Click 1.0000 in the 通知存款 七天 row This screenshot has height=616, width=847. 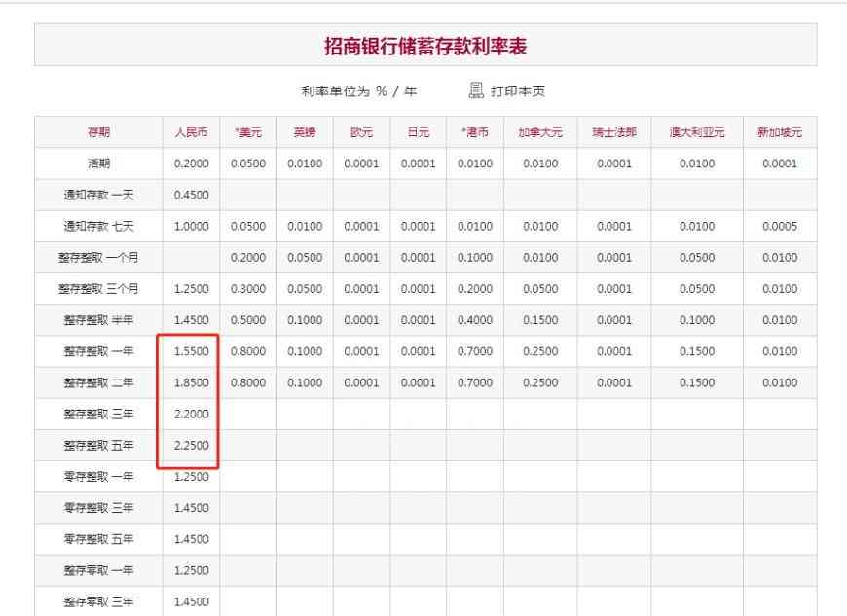coord(191,226)
